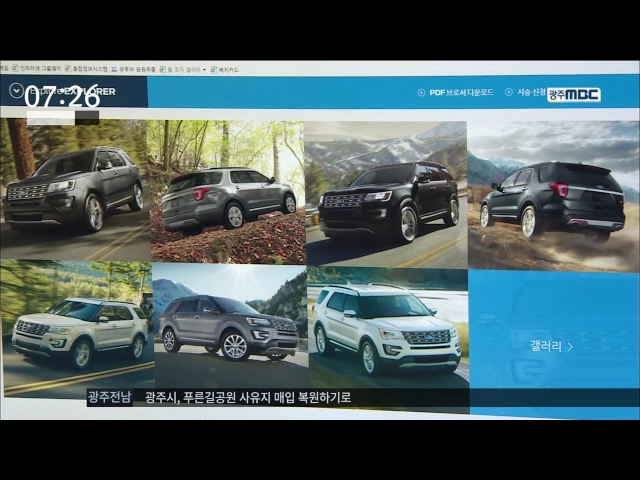Open white Explorer on forest road photo
This screenshot has width=640, height=480.
click(78, 328)
